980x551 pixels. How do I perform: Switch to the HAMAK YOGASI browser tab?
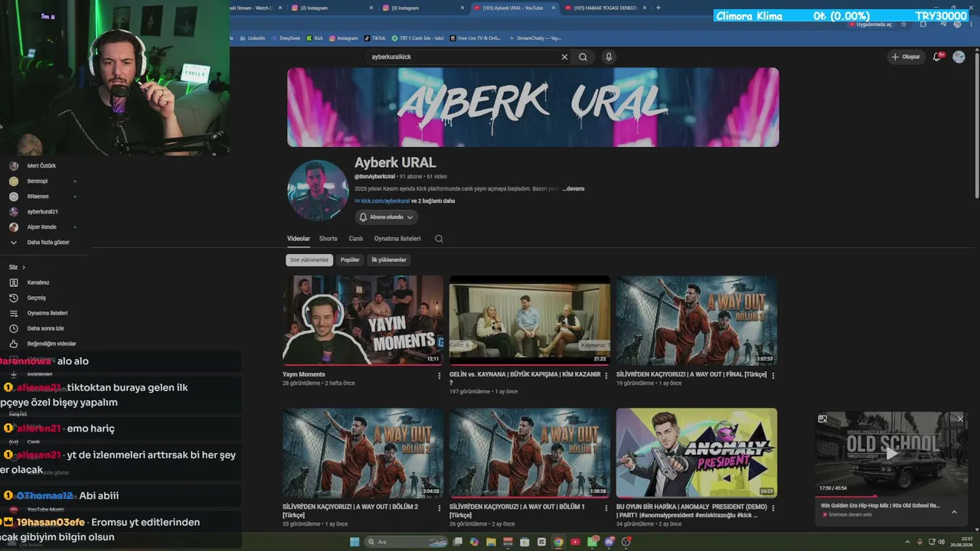(x=605, y=8)
